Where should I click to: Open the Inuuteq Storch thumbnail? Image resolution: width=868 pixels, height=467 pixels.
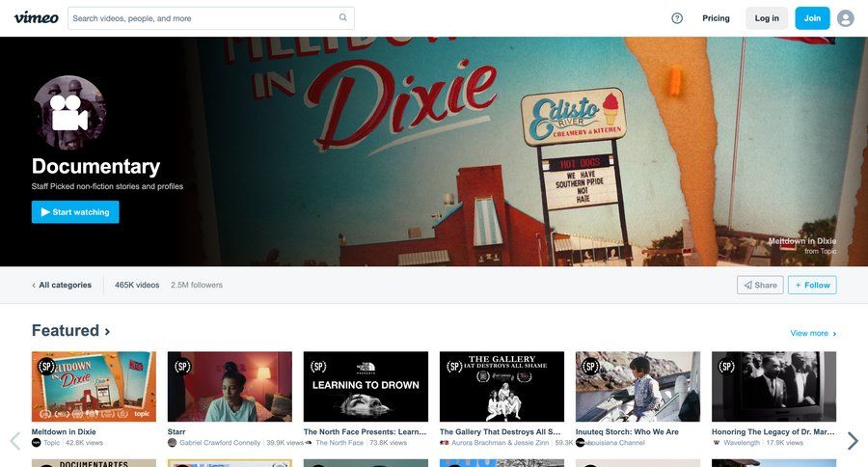point(637,387)
